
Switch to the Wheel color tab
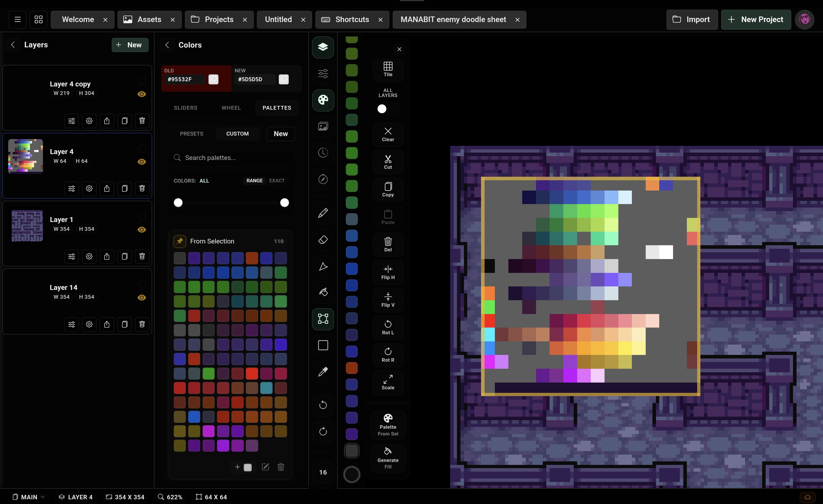(x=231, y=108)
